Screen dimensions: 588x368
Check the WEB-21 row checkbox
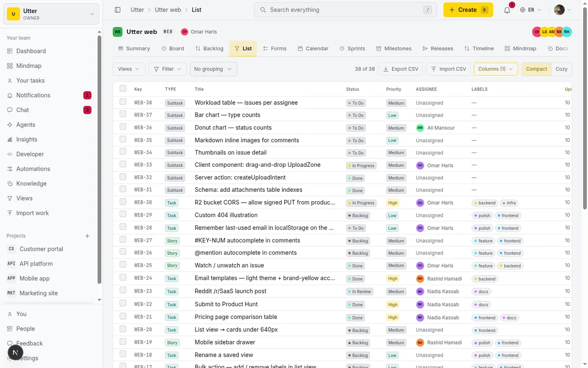click(123, 316)
